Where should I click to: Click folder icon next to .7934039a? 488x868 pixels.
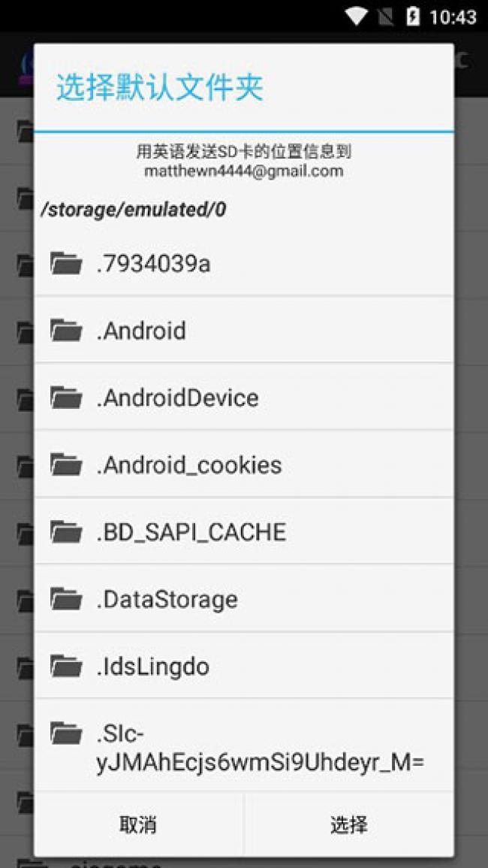click(66, 263)
